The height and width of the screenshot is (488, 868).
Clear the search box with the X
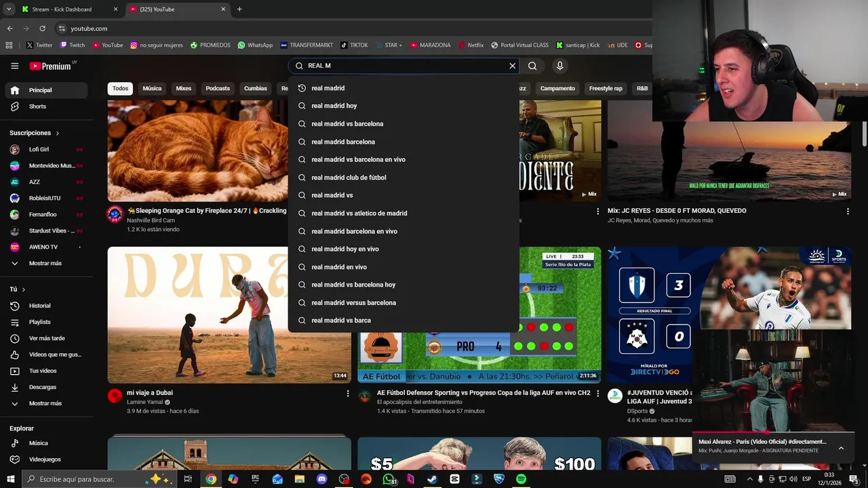pyautogui.click(x=513, y=66)
